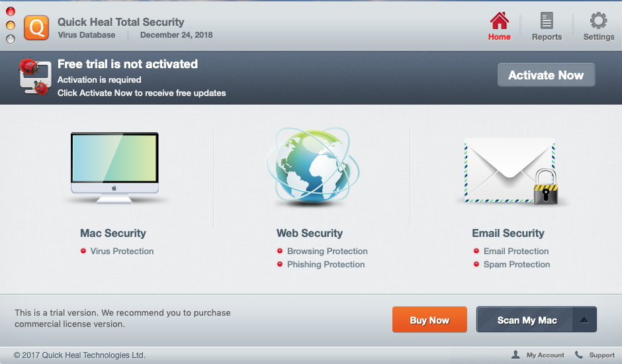Open the Reports document icon
This screenshot has width=622, height=364.
point(547,21)
